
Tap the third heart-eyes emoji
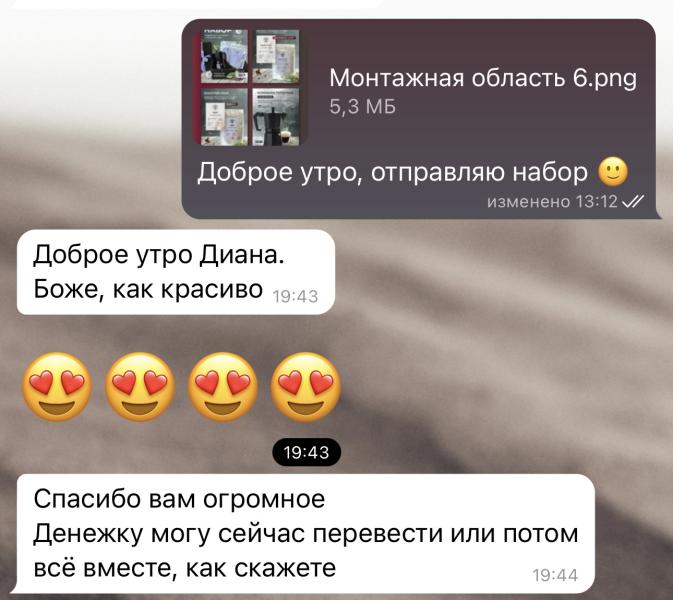(223, 387)
